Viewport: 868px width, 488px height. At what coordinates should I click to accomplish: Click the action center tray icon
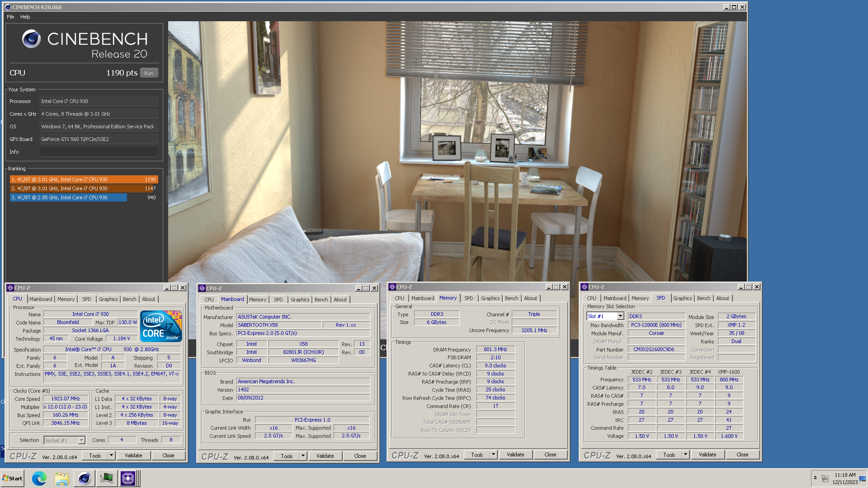[x=826, y=478]
